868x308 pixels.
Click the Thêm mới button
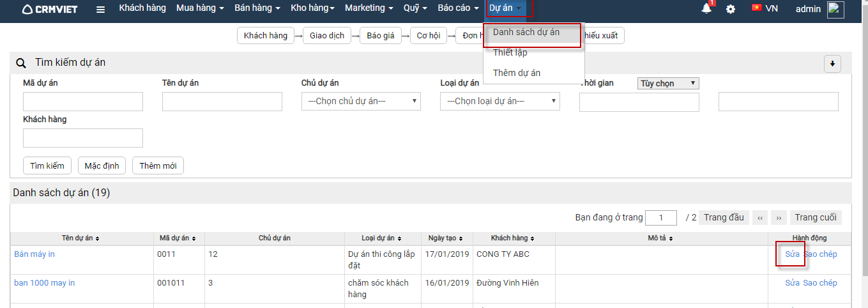click(158, 166)
